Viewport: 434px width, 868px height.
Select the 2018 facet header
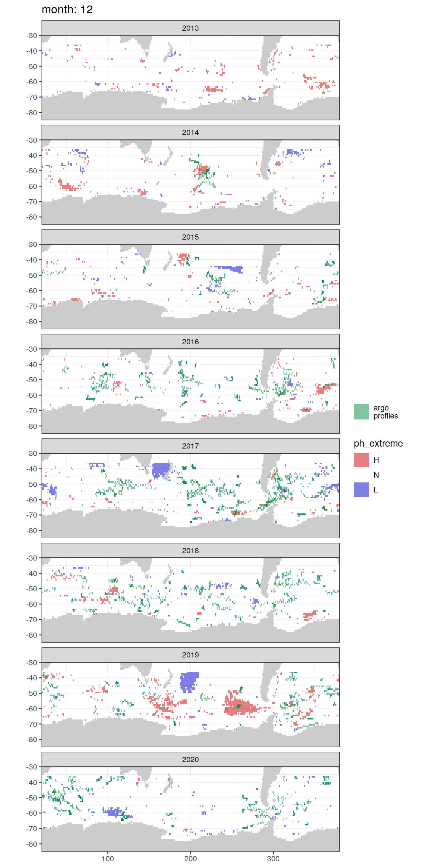tap(191, 550)
